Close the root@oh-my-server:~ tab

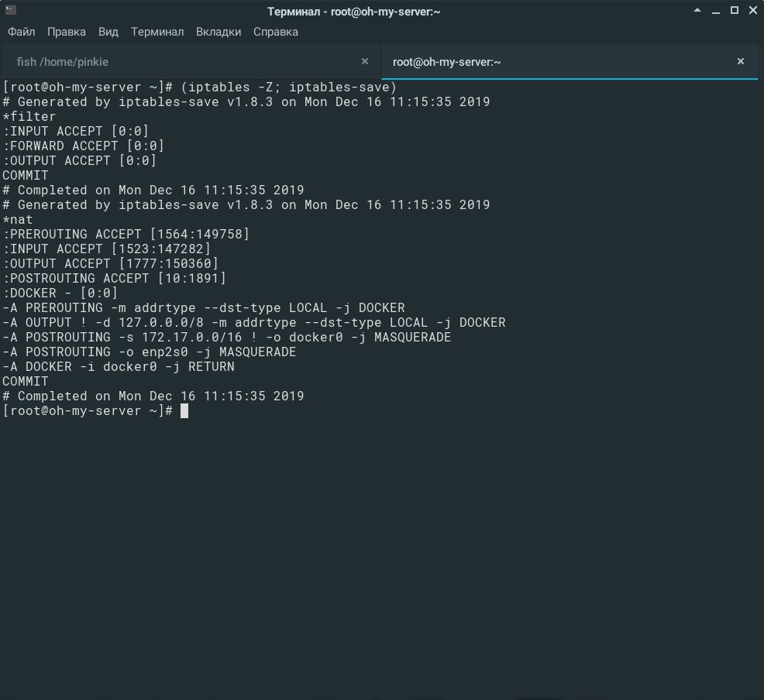[741, 61]
